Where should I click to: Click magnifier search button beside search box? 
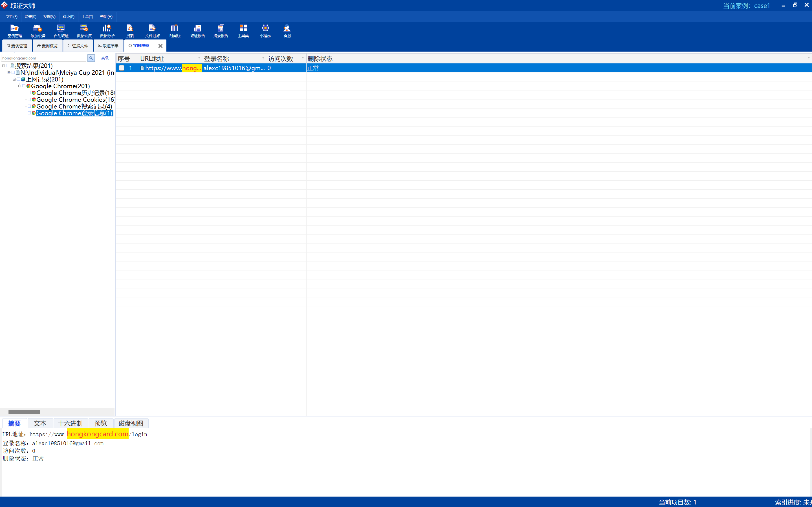coord(91,58)
